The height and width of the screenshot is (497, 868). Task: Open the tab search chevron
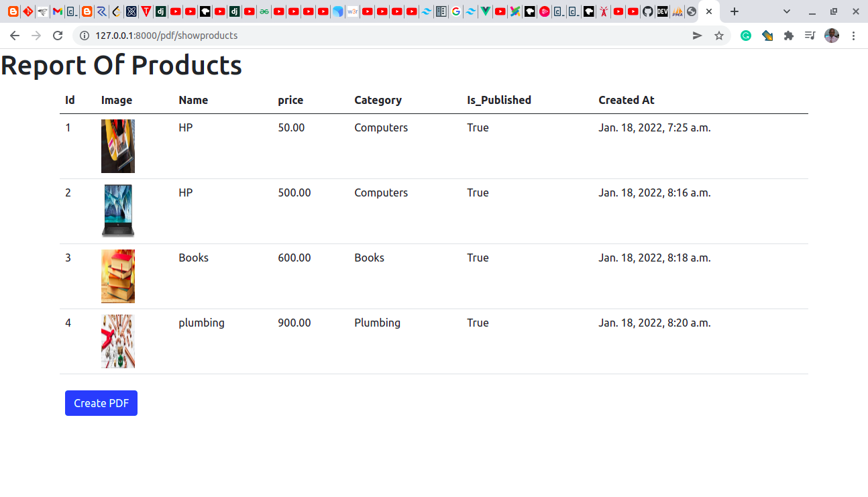click(x=787, y=11)
